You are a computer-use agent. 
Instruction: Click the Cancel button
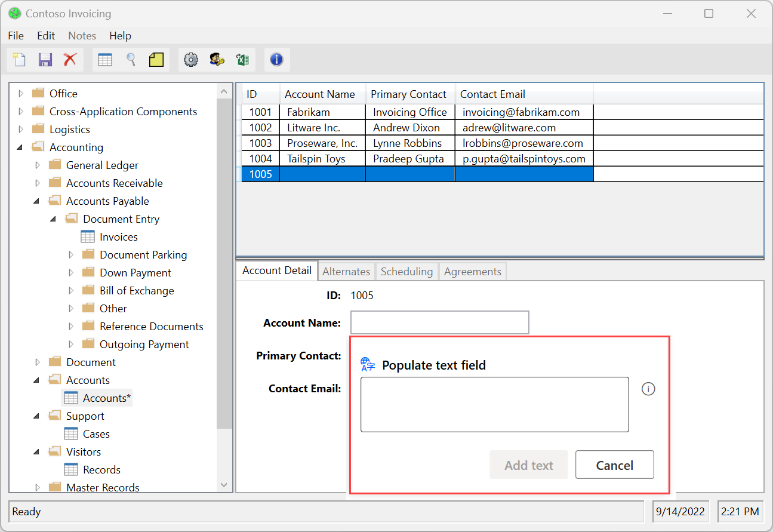tap(614, 465)
